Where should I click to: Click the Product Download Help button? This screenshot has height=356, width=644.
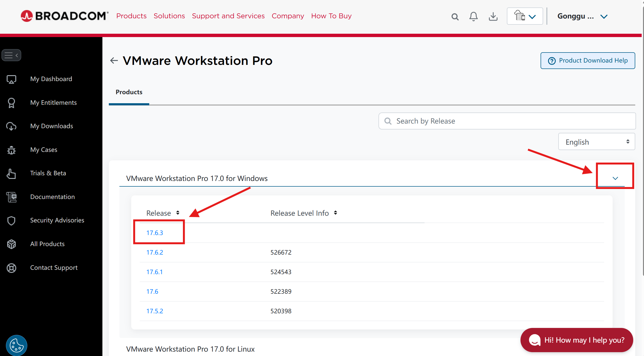[x=588, y=60]
